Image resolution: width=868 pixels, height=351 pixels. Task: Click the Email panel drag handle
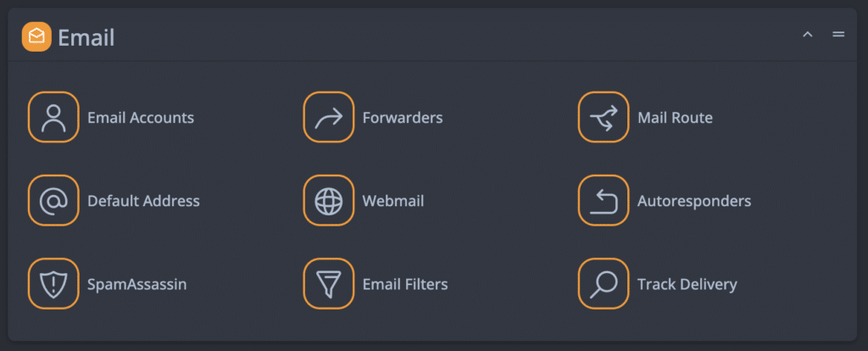tap(838, 35)
